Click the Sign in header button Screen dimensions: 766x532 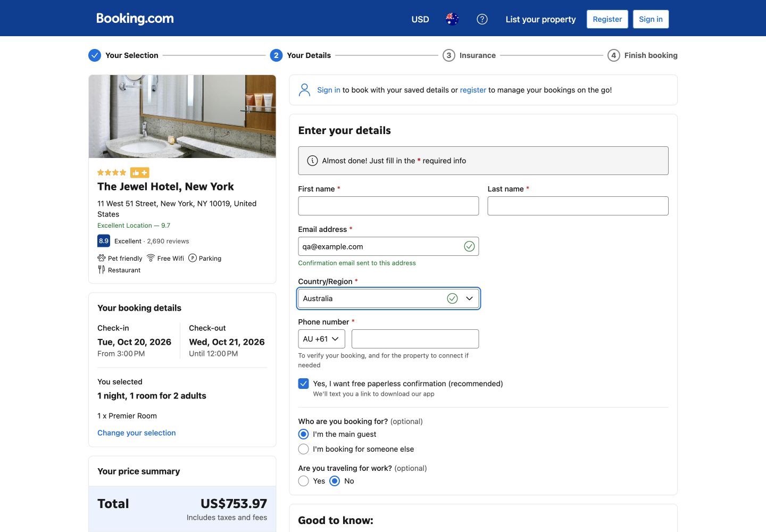point(651,19)
